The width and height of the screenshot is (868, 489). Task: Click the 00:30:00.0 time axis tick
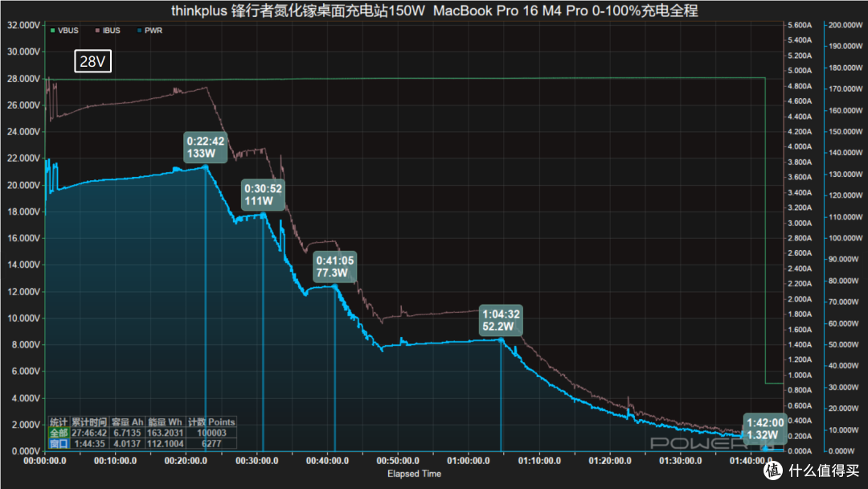[257, 461]
